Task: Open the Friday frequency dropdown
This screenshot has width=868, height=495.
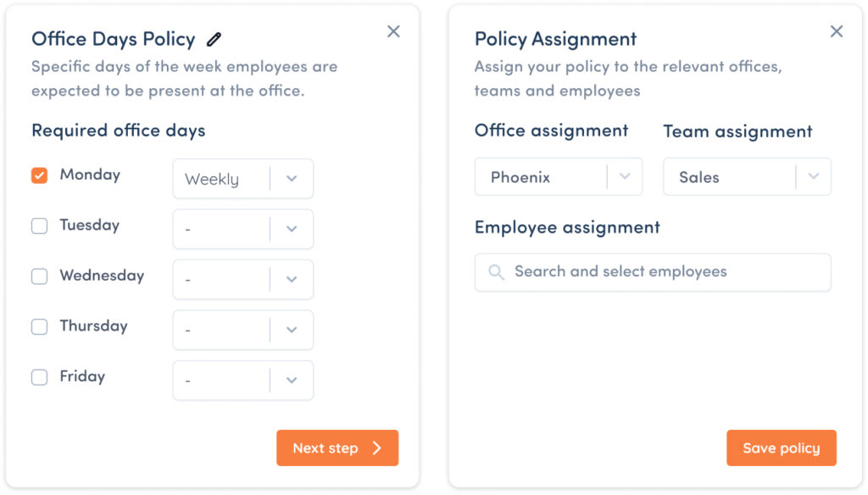Action: pos(243,381)
